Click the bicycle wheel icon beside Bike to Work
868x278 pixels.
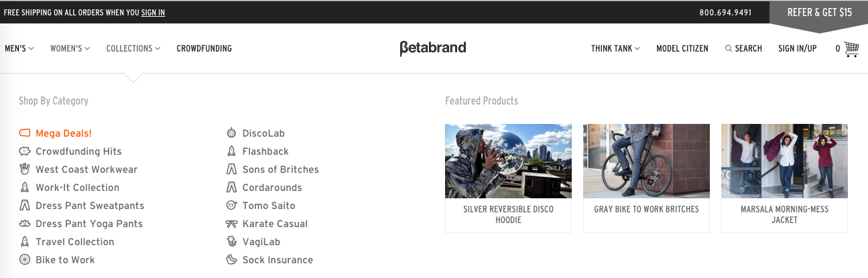point(25,260)
